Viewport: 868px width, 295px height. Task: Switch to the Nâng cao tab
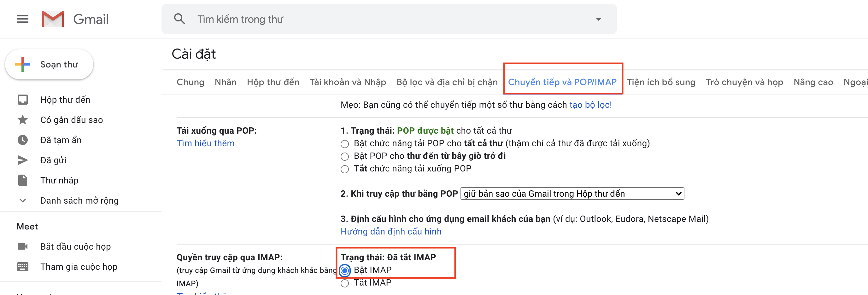tap(813, 82)
